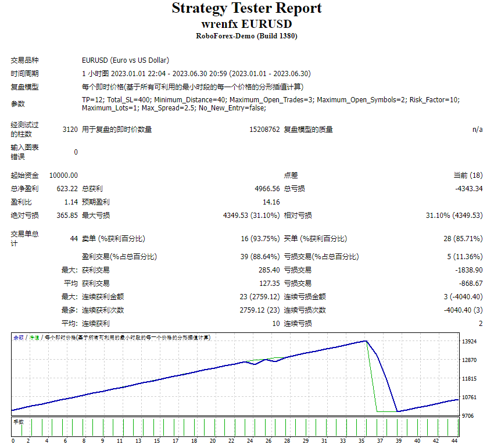The width and height of the screenshot is (494, 448).
Task: Select the initial deposit 10000.00
Action: coord(63,175)
